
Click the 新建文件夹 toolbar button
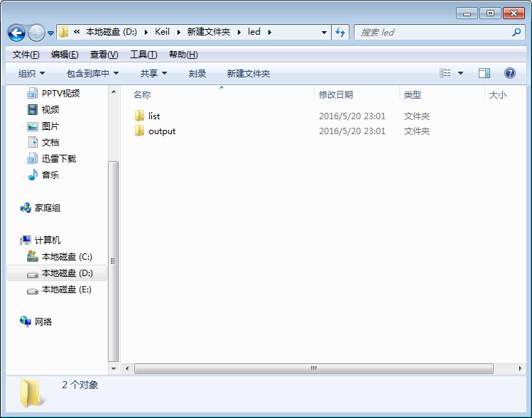(249, 73)
